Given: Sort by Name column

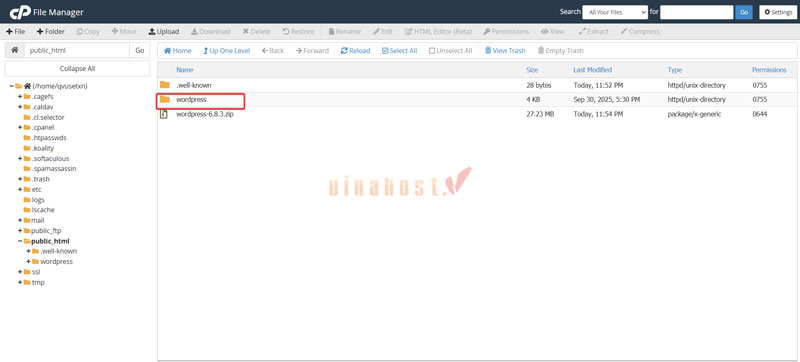Looking at the screenshot, I should point(185,70).
